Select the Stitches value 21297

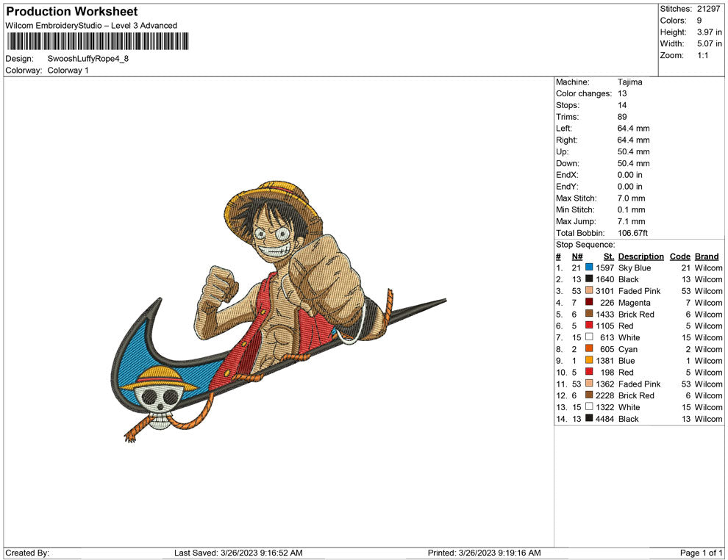tap(708, 9)
